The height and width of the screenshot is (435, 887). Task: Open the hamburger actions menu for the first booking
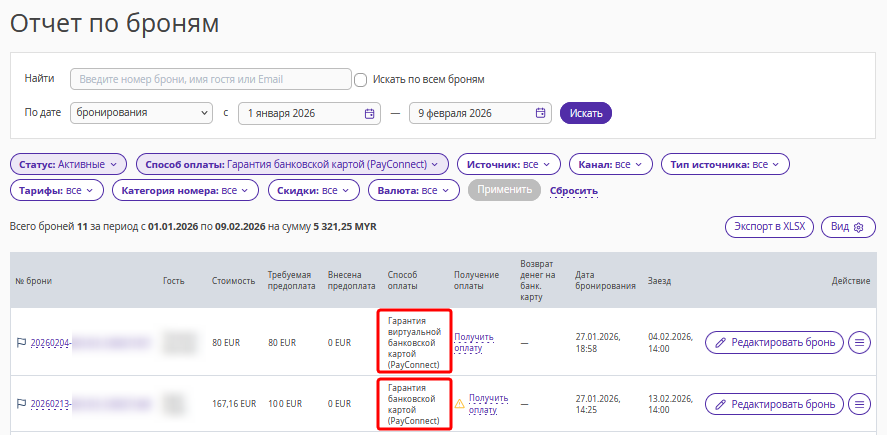[860, 342]
